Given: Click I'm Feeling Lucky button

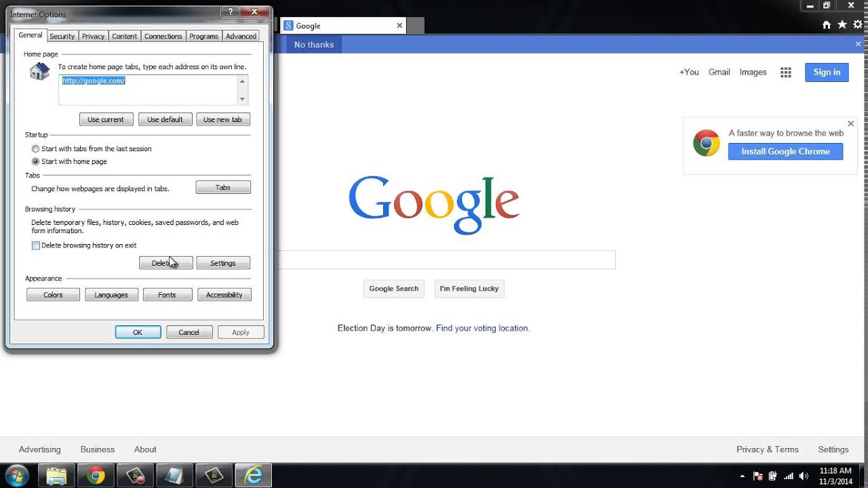Looking at the screenshot, I should [469, 289].
